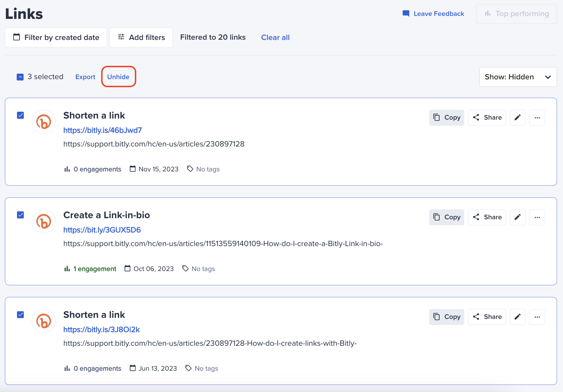Uncheck the Nov 15 Shorten a link card

click(21, 115)
